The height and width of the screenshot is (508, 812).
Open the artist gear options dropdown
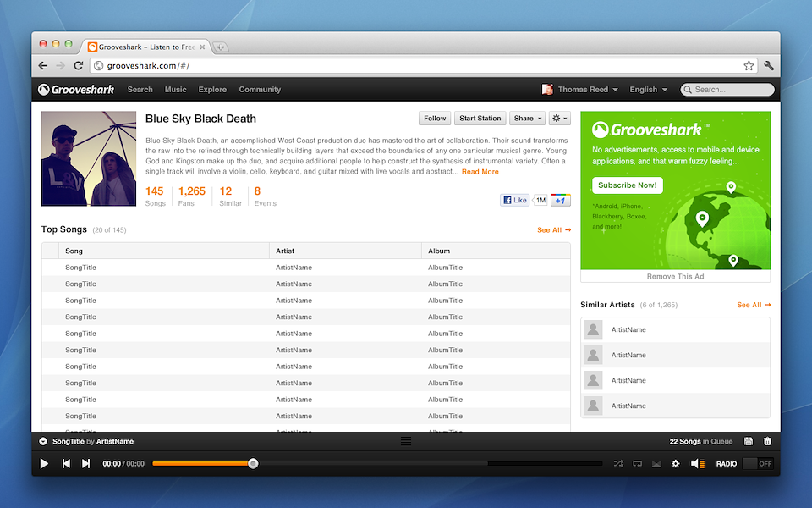tap(560, 119)
